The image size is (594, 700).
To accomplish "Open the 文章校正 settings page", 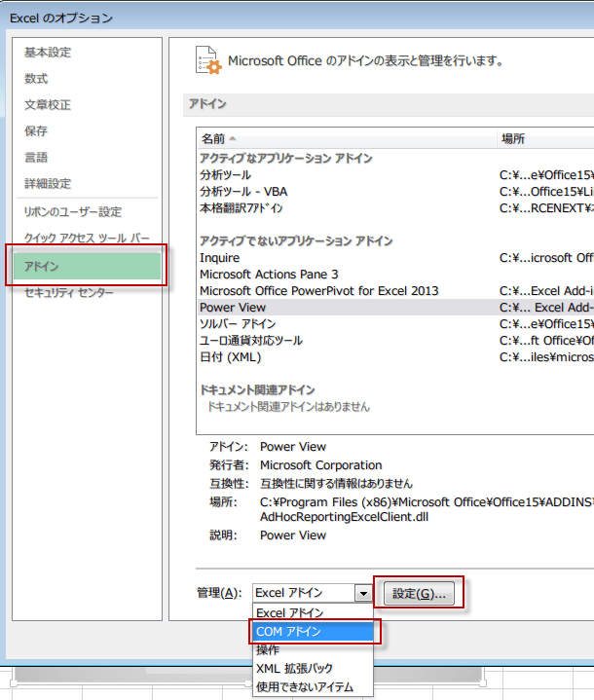I will (x=48, y=105).
